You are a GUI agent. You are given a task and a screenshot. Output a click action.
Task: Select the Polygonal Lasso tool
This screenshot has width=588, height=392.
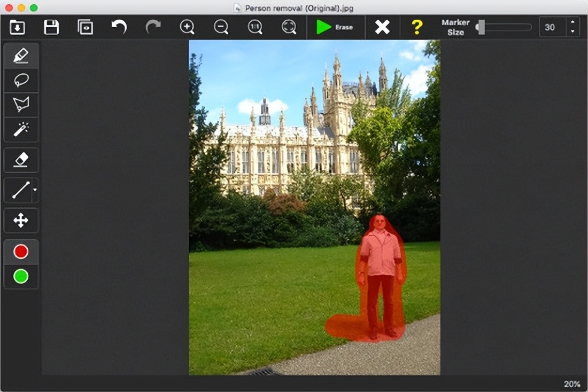tap(21, 105)
